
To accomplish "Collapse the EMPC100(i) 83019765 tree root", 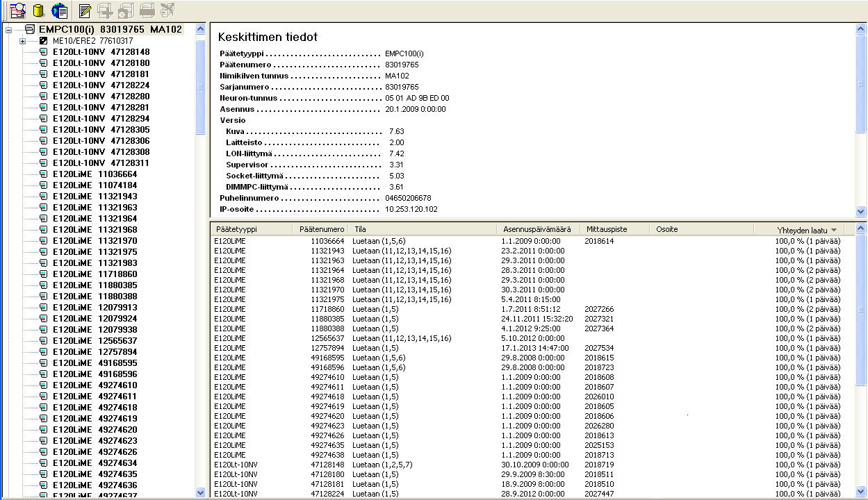I will [9, 30].
